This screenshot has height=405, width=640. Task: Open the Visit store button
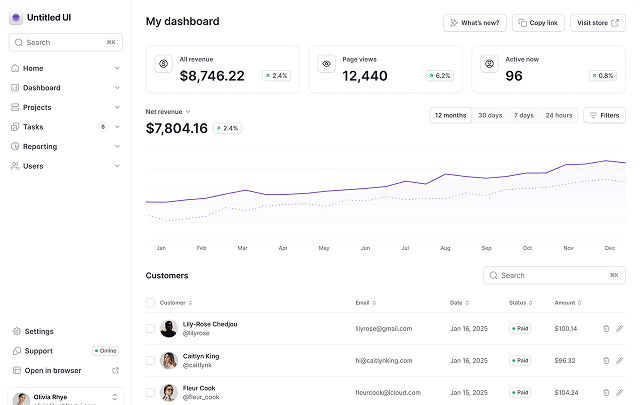click(x=598, y=22)
